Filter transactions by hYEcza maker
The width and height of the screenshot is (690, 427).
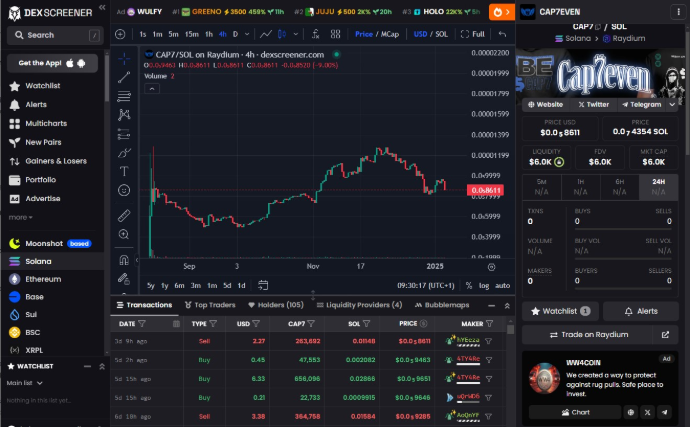(x=488, y=341)
